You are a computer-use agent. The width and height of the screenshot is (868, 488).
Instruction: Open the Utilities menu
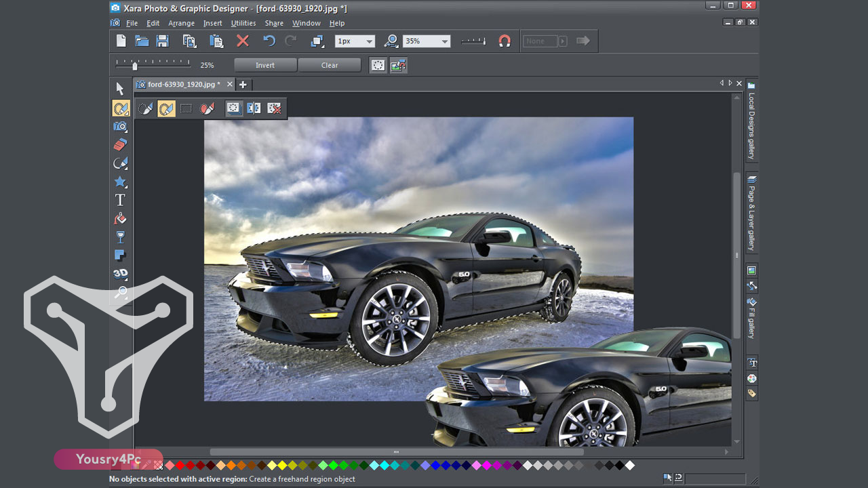[x=243, y=22]
